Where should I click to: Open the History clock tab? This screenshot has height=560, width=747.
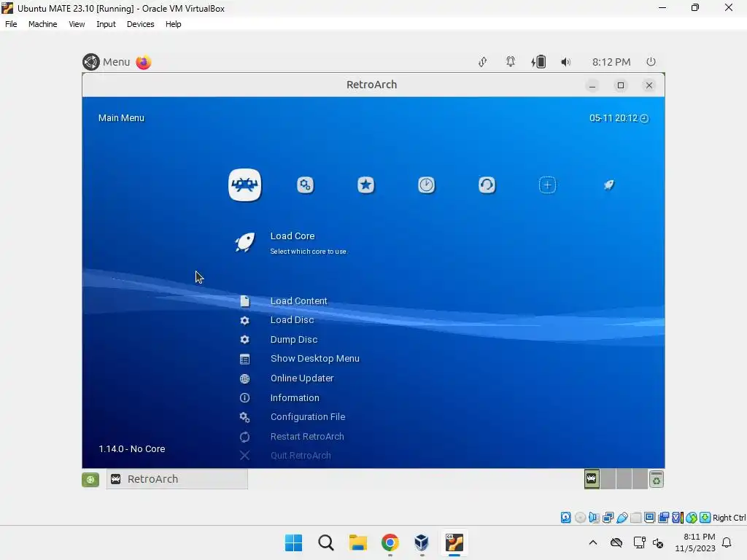(426, 184)
